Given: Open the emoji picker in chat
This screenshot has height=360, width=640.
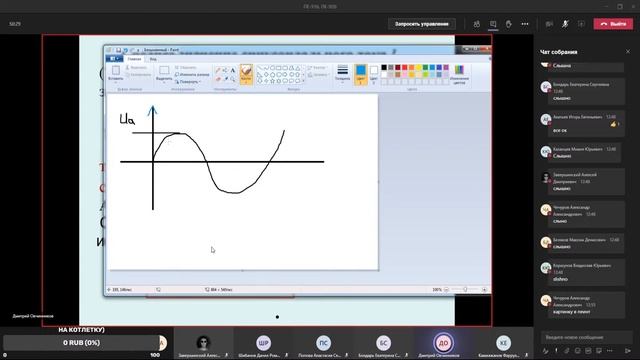Looking at the screenshot, I should tap(577, 351).
